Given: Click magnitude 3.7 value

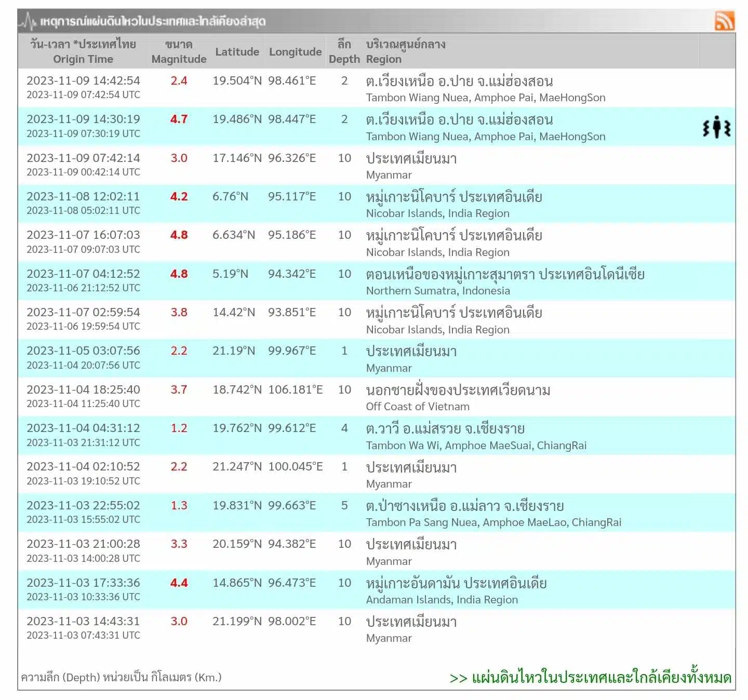Looking at the screenshot, I should (179, 389).
